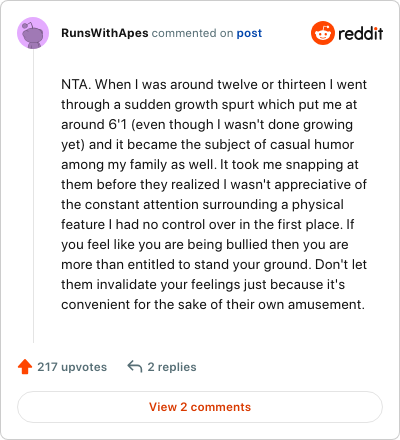Open the "2 replies" label
Screen dimensions: 400x440
click(172, 367)
